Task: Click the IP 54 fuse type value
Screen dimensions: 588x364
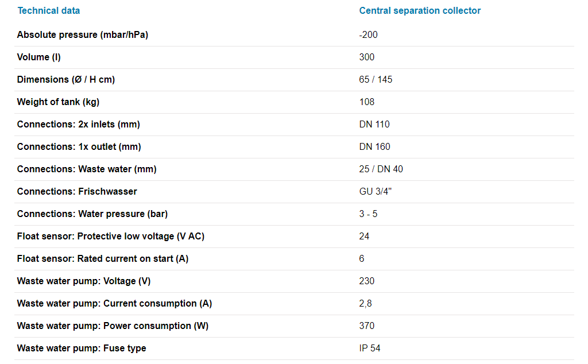Action: pos(370,348)
